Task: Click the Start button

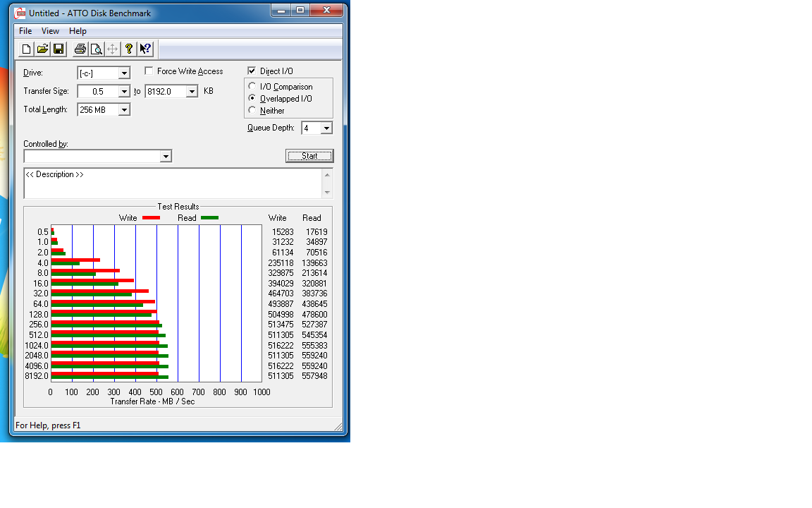Action: tap(309, 155)
